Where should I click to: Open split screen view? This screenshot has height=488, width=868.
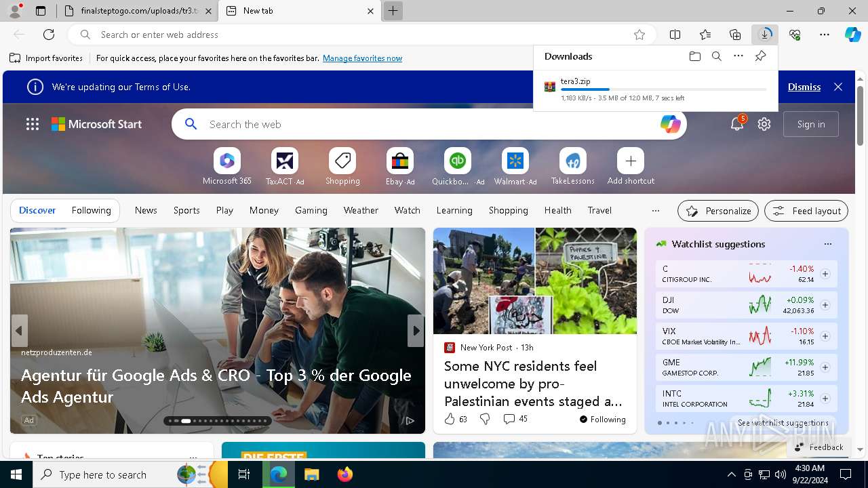[675, 35]
